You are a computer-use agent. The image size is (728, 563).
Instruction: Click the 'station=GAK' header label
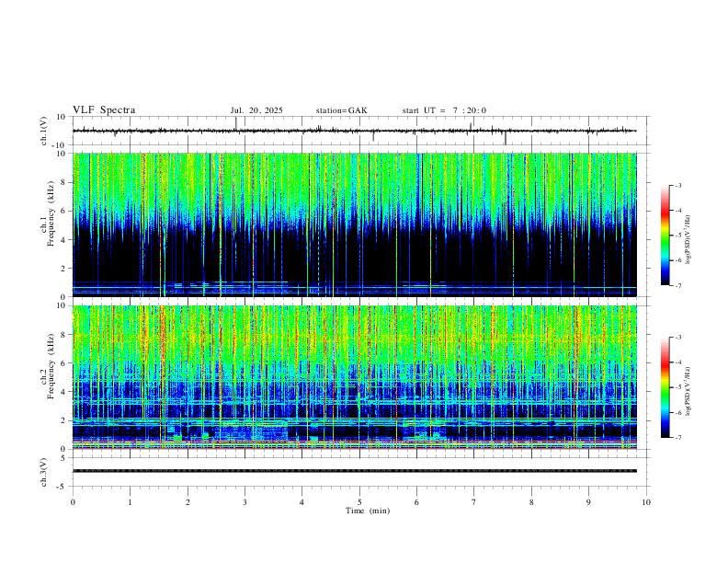tap(341, 110)
